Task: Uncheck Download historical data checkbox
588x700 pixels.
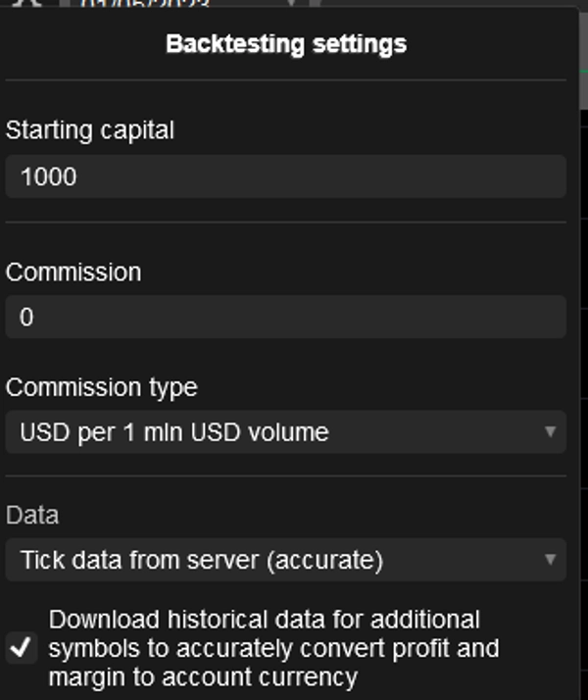Action: coord(22,648)
